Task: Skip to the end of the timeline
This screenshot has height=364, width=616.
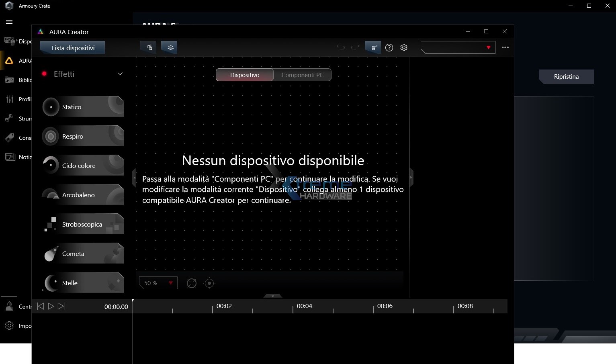Action: [61, 306]
